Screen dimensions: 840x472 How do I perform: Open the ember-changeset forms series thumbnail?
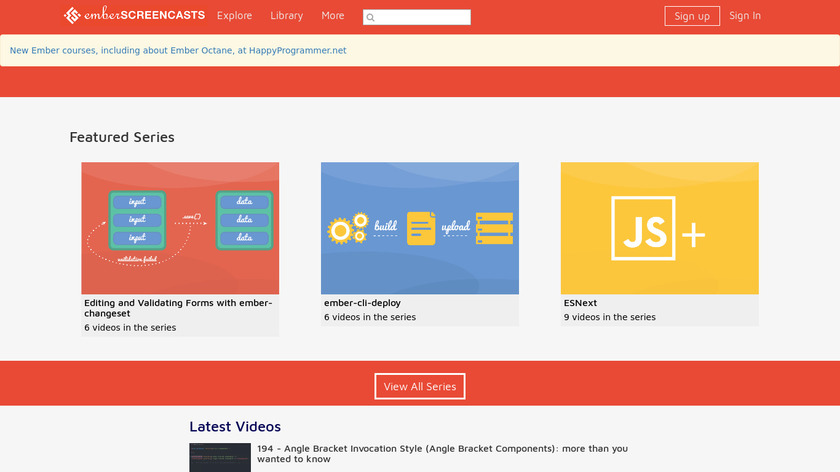click(180, 228)
